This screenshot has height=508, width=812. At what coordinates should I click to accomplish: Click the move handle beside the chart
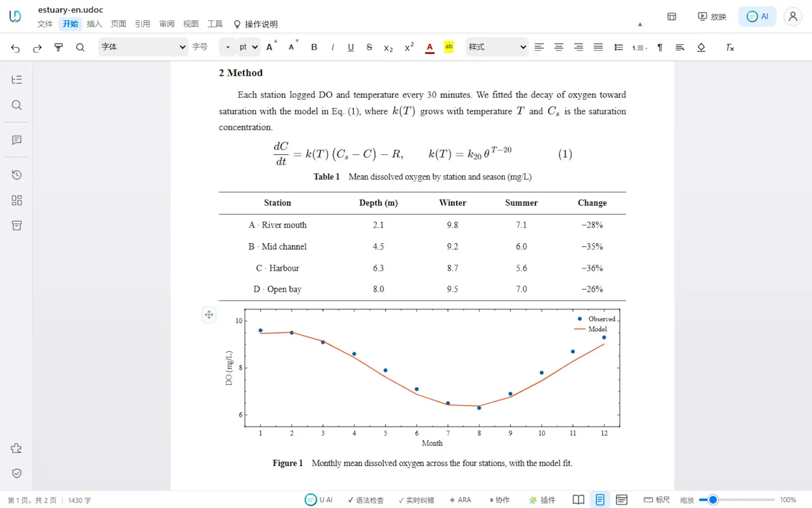209,314
